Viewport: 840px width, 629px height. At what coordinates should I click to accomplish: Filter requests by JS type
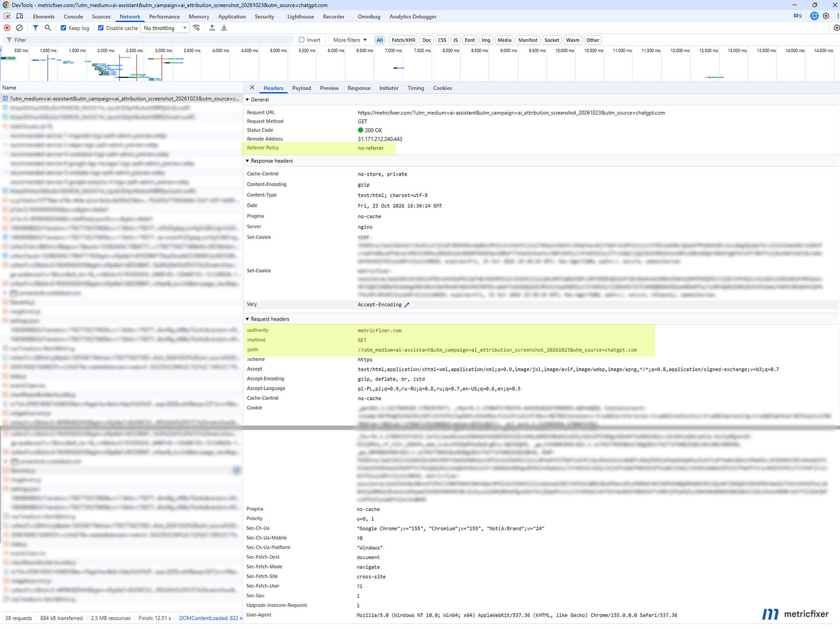pos(455,40)
